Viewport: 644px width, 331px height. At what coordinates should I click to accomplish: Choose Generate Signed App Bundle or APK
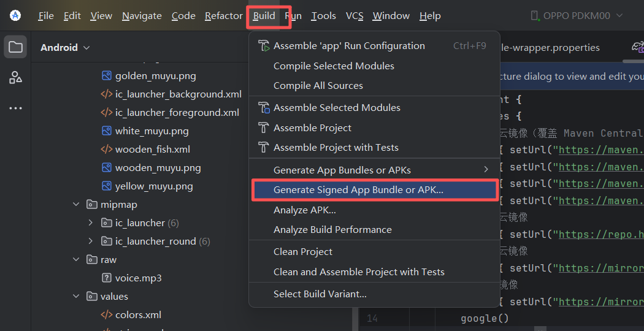click(x=358, y=190)
